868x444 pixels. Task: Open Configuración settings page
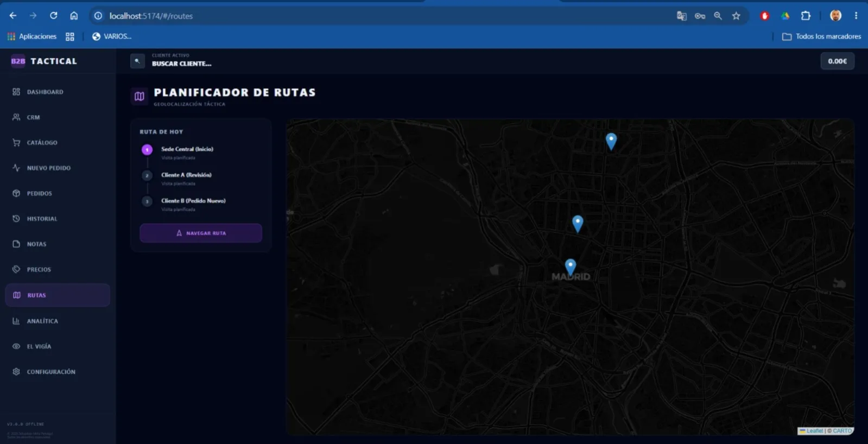(58, 372)
